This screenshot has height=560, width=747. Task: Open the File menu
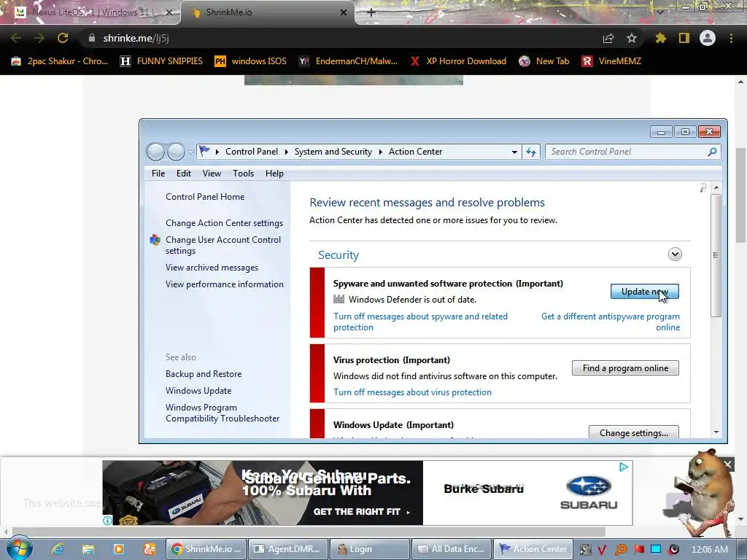pyautogui.click(x=158, y=174)
